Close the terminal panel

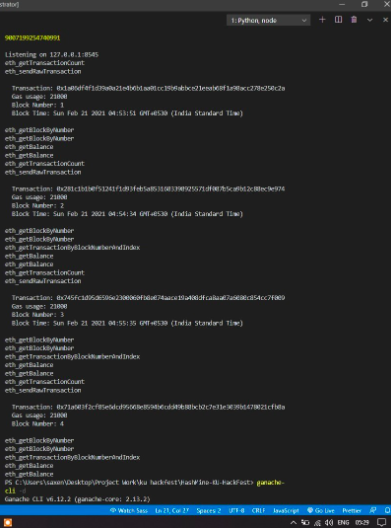[385, 20]
